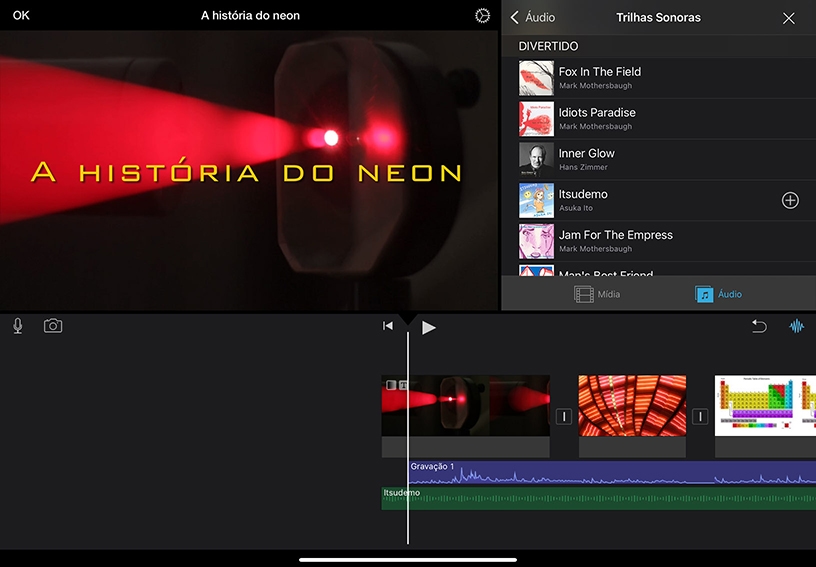Select the Idiots Paradise soundtrack

[658, 119]
